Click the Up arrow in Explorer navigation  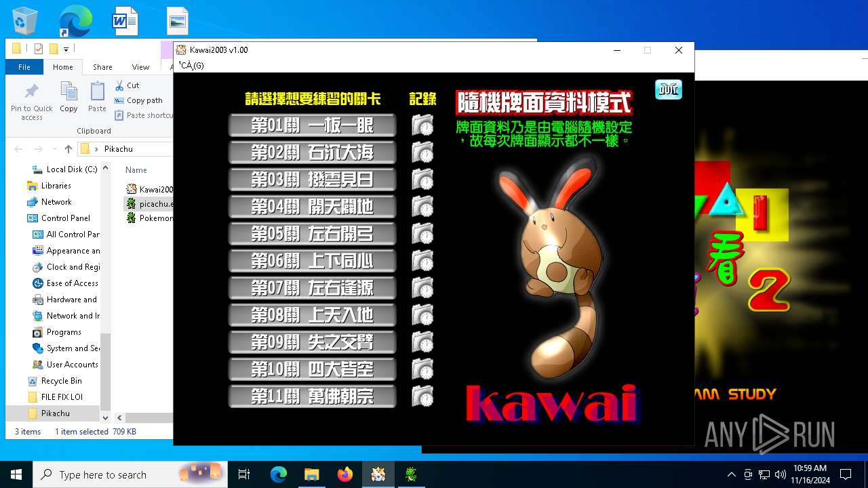(x=68, y=149)
